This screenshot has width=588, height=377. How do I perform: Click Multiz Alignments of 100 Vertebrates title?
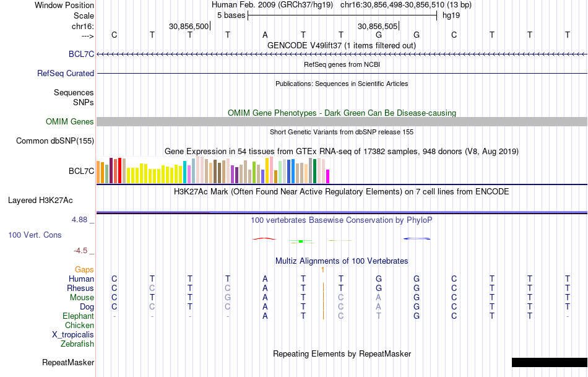[x=342, y=261]
